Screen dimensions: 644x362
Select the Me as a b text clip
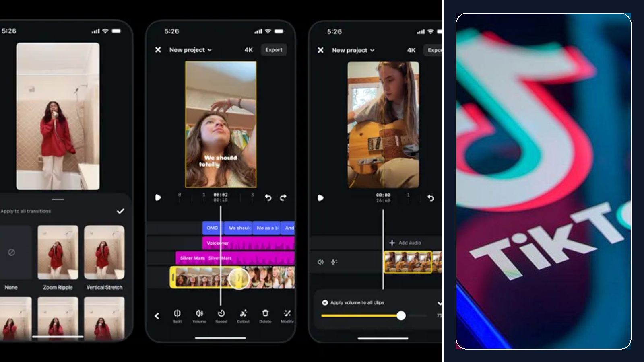pyautogui.click(x=266, y=228)
